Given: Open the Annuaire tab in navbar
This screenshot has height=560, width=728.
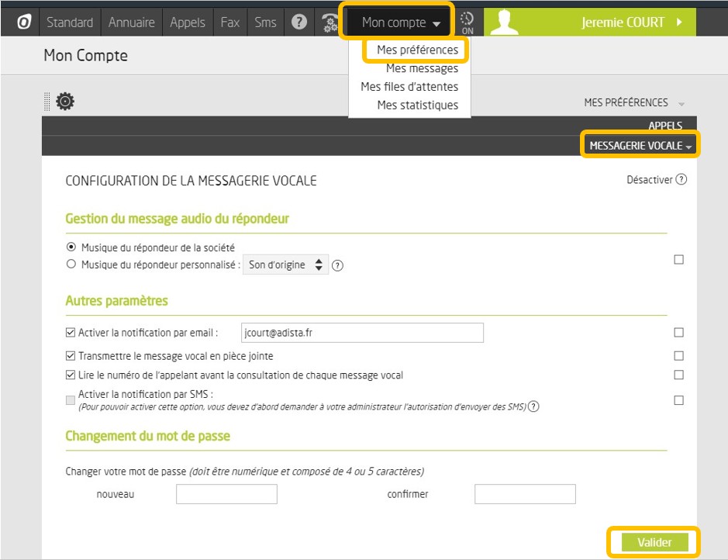Looking at the screenshot, I should tap(131, 22).
